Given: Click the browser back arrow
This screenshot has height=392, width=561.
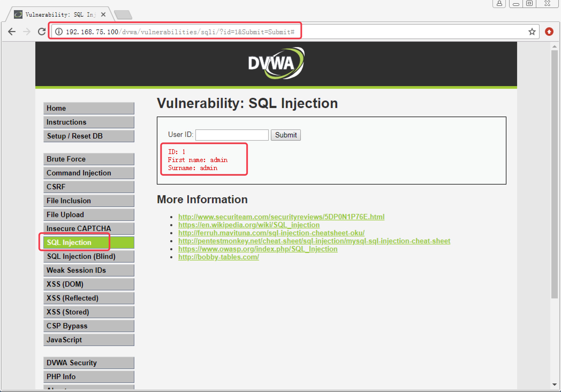Looking at the screenshot, I should pyautogui.click(x=12, y=32).
